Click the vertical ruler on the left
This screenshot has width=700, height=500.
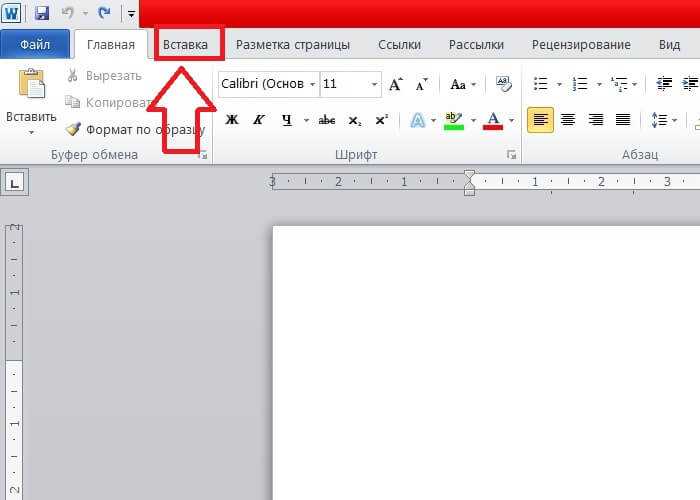14,362
